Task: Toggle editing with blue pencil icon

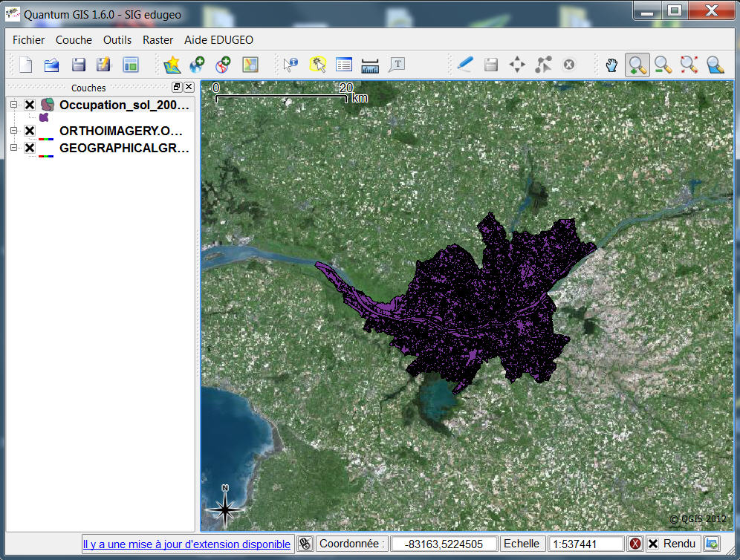Action: pos(465,65)
